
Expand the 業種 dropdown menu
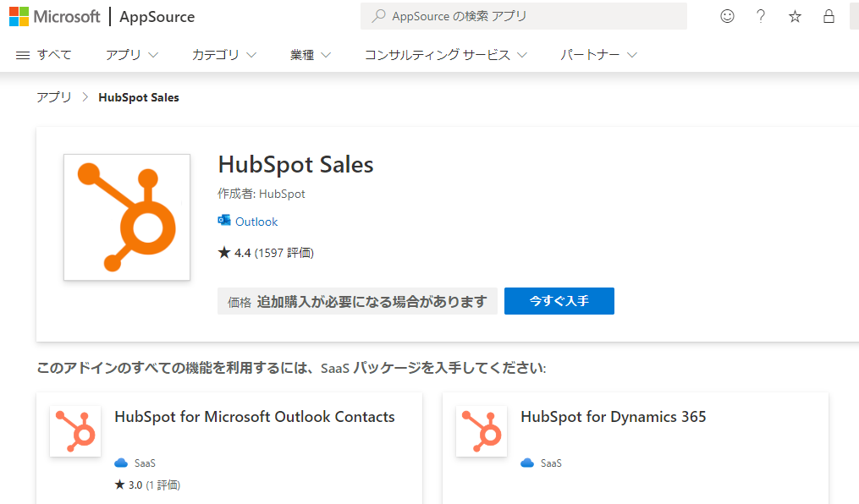(x=311, y=55)
